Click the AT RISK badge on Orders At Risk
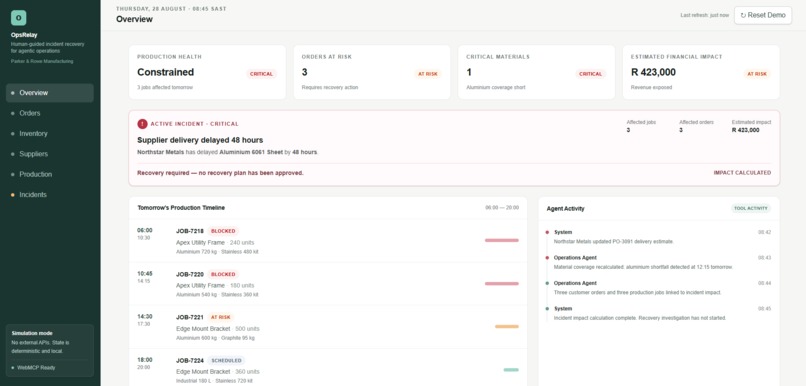The width and height of the screenshot is (806, 386). tap(428, 74)
